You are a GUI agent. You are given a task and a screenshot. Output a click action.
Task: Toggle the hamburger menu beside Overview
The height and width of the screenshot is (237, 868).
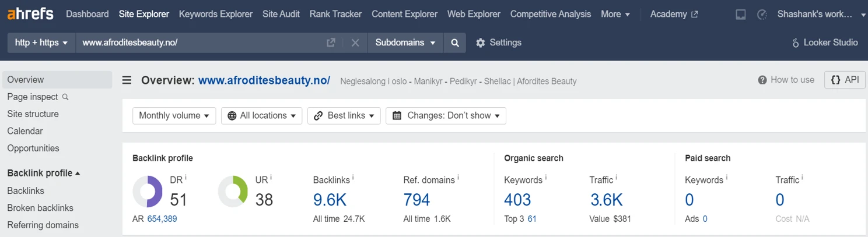[x=127, y=80]
